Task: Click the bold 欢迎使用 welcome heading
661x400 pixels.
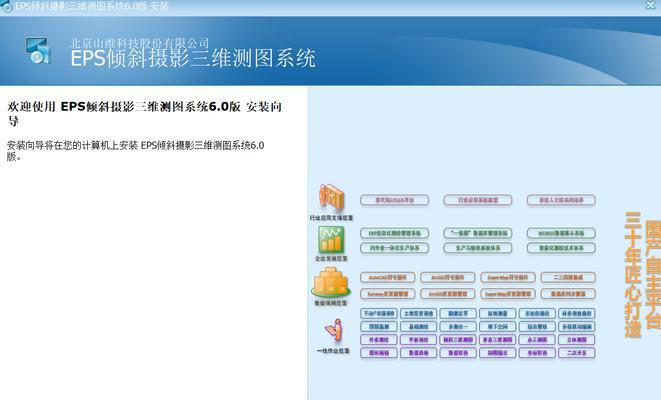Action: tap(145, 113)
